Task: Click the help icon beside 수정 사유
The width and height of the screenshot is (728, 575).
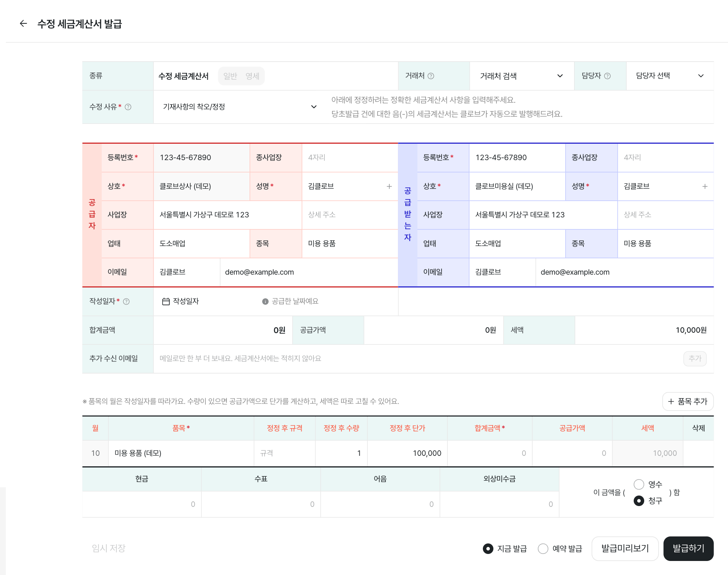Action: point(128,107)
